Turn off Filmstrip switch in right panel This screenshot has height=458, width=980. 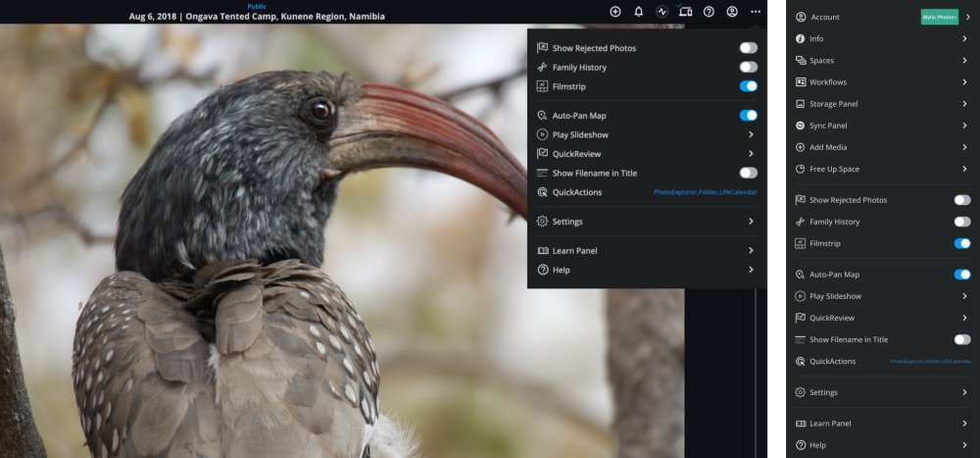pyautogui.click(x=962, y=243)
